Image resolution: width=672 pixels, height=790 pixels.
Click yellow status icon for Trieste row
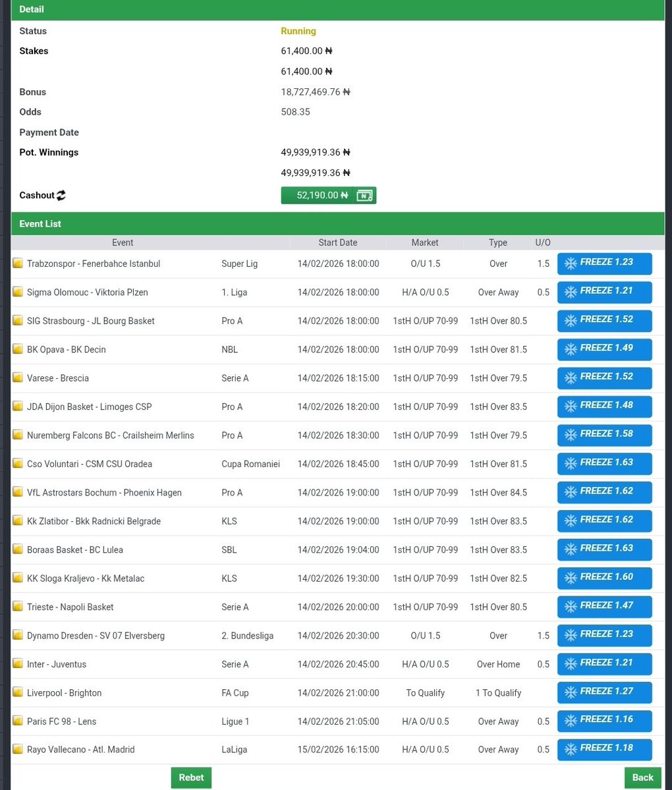click(x=18, y=606)
